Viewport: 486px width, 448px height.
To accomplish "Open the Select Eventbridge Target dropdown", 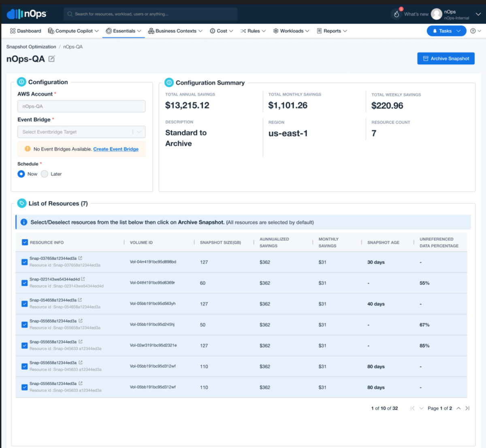I will (81, 132).
